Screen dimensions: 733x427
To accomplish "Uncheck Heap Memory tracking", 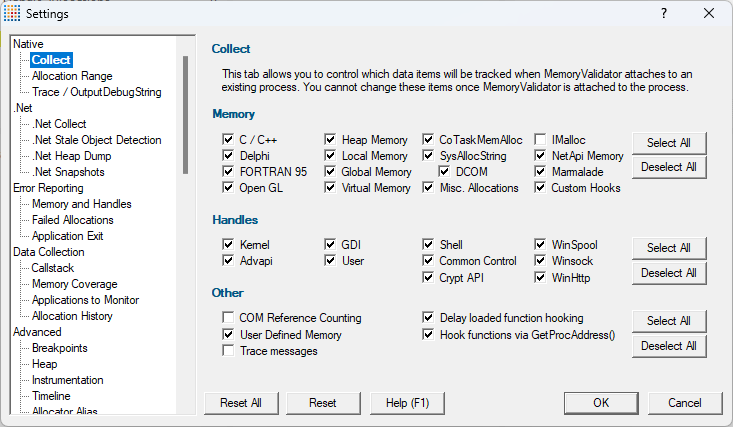I will [x=330, y=139].
